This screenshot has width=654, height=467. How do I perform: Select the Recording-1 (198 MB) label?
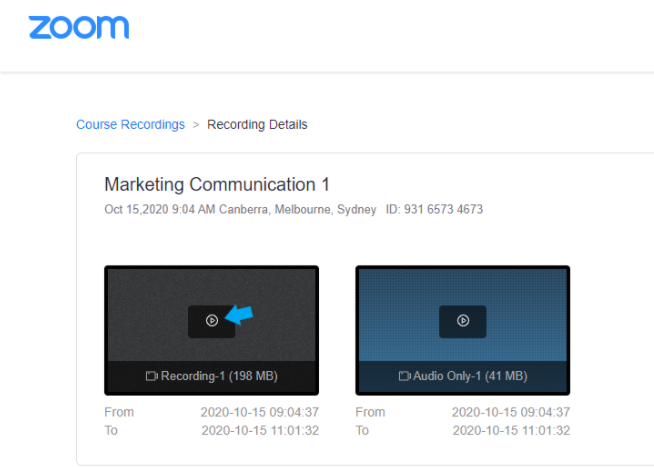tap(219, 376)
